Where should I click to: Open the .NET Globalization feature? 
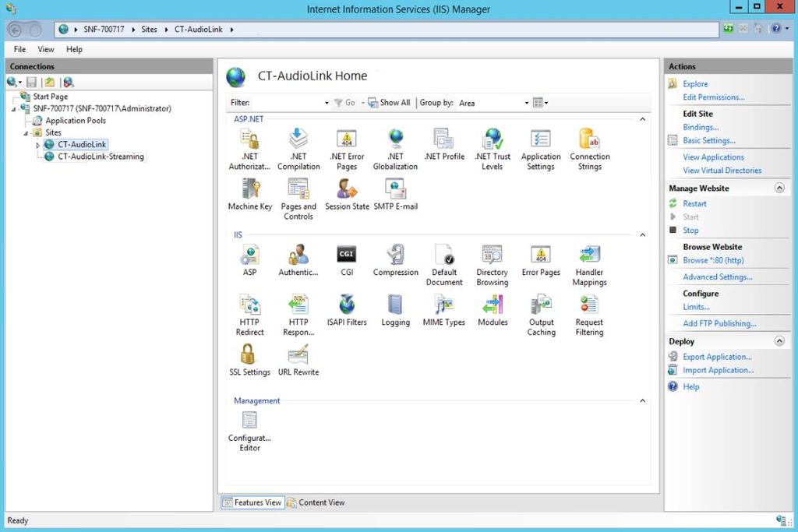395,149
